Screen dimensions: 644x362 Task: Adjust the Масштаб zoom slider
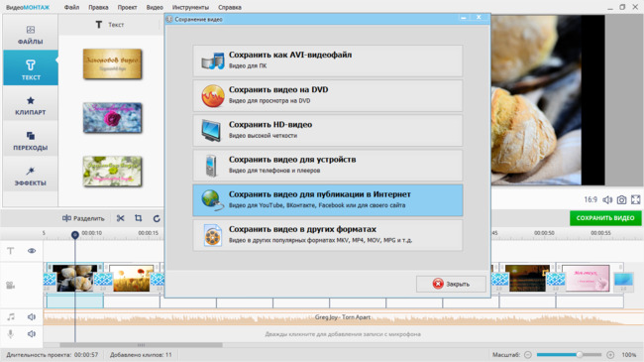pos(570,355)
